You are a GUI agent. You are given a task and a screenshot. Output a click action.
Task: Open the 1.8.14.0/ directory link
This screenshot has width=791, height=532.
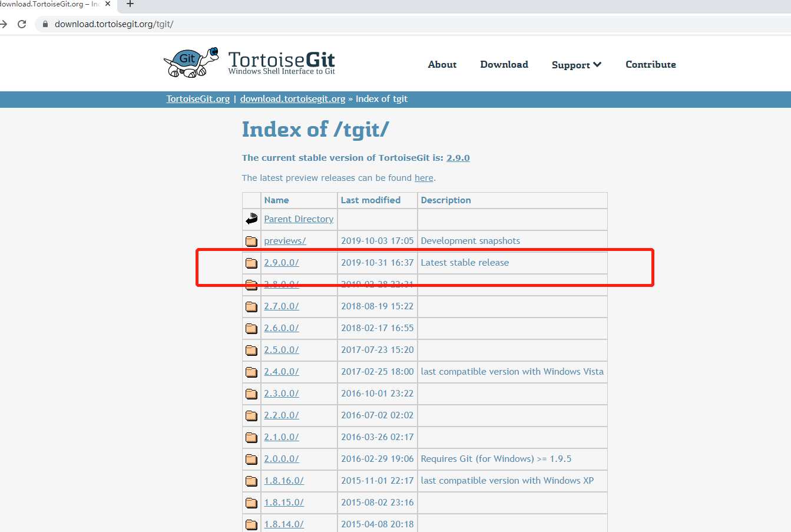click(x=284, y=524)
